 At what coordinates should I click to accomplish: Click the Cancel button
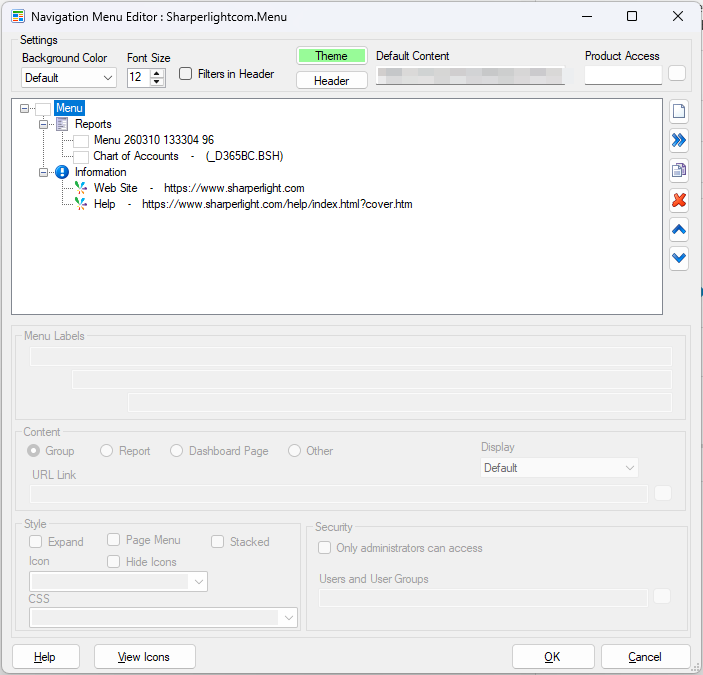tap(645, 657)
